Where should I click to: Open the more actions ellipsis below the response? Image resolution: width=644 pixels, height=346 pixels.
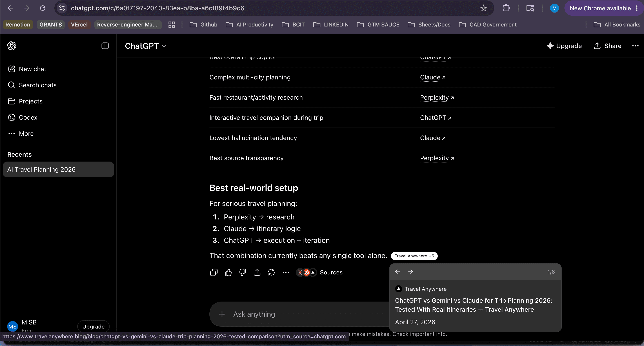[x=286, y=272]
